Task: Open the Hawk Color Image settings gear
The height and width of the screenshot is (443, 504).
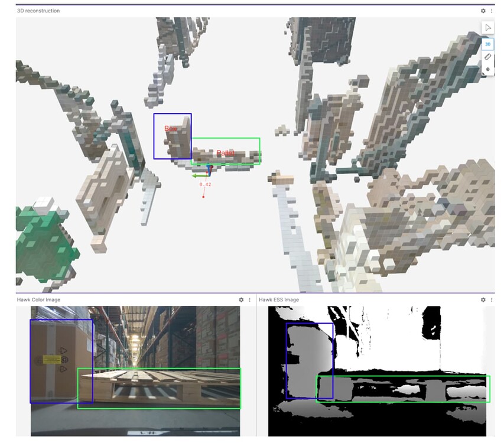Action: coord(241,299)
